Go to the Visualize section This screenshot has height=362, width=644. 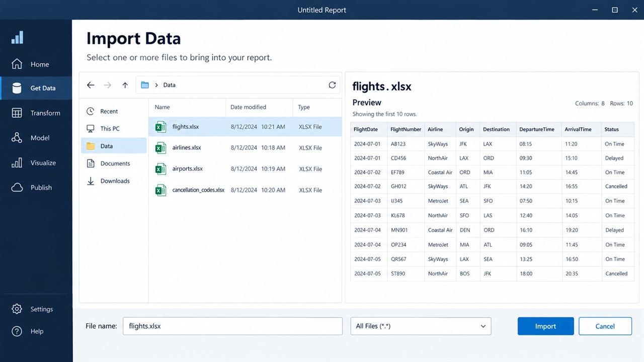[36, 163]
